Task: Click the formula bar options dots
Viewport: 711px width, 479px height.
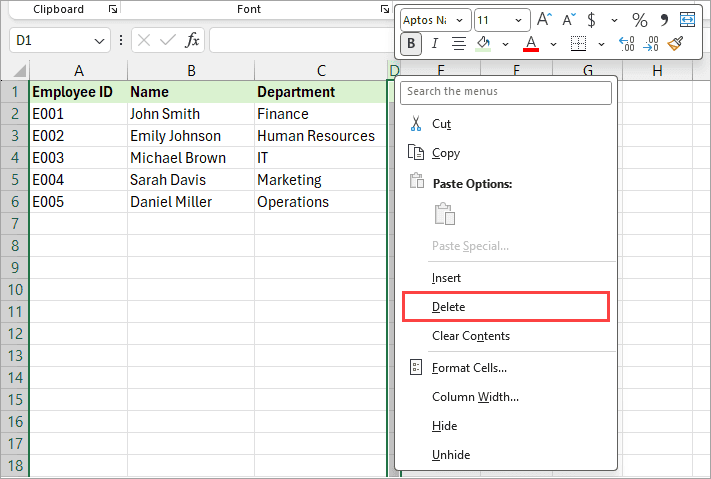Action: point(121,40)
